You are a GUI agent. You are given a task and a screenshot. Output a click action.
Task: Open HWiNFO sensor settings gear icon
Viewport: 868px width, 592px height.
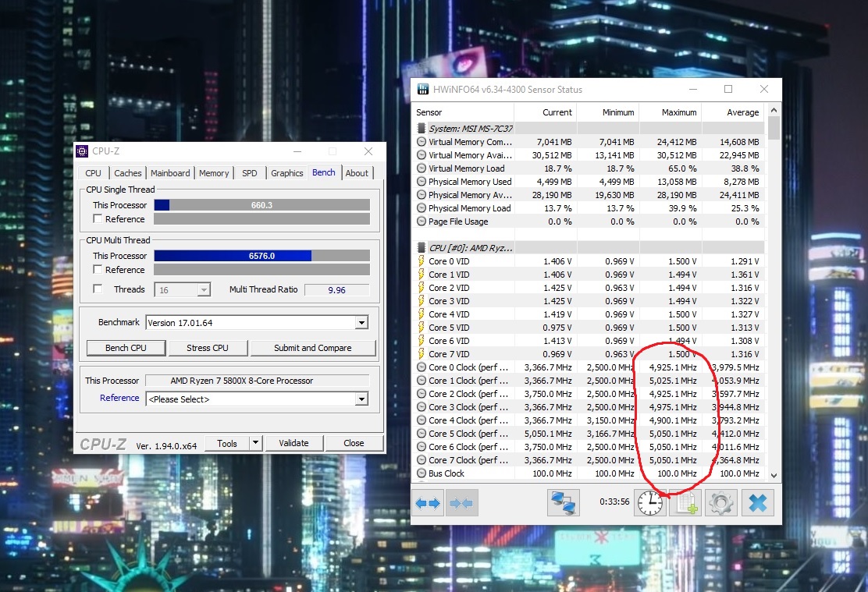click(x=721, y=504)
